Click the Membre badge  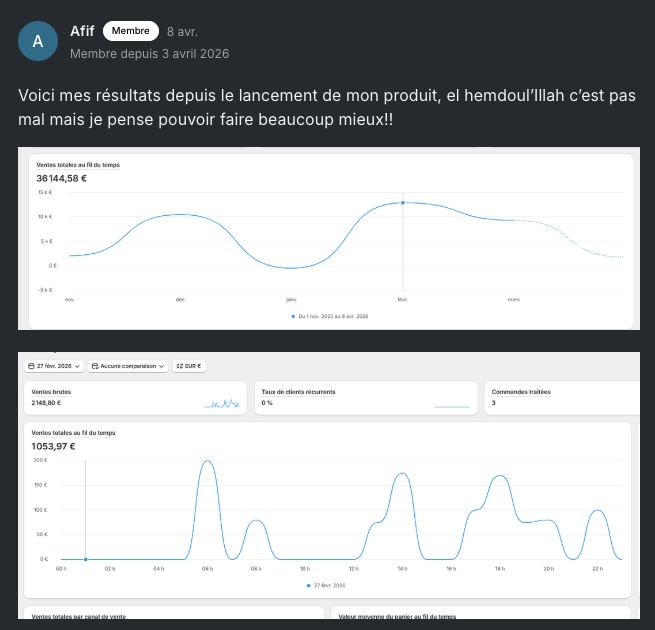[x=131, y=31]
